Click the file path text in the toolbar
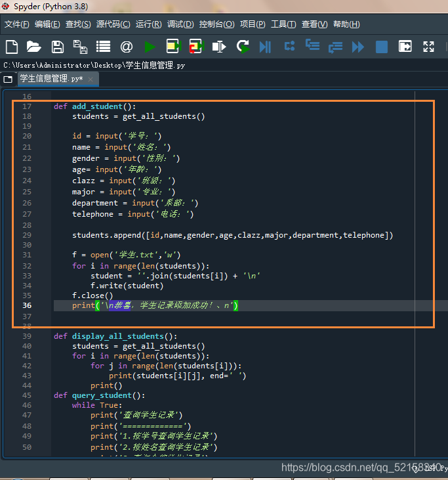This screenshot has width=448, height=480. [94, 65]
